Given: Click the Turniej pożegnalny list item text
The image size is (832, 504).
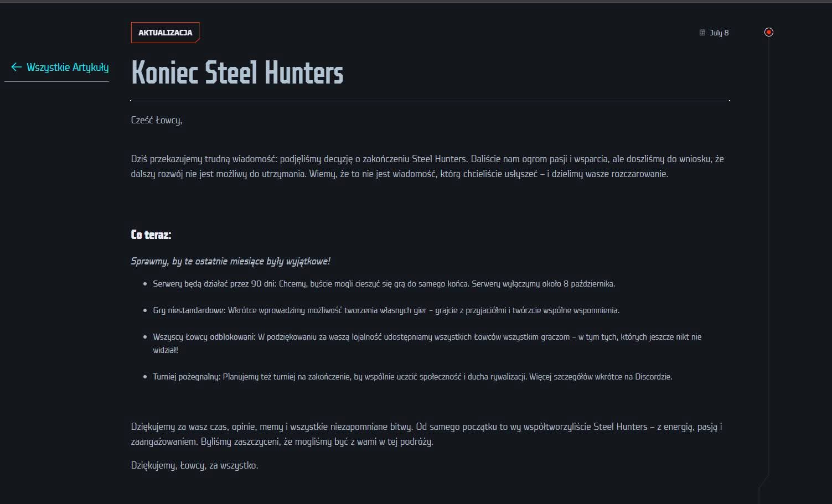Looking at the screenshot, I should coord(412,377).
